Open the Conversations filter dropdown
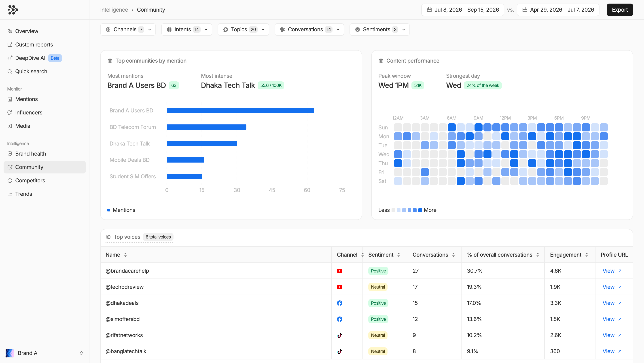Viewport: 644px width, 363px height. point(309,30)
